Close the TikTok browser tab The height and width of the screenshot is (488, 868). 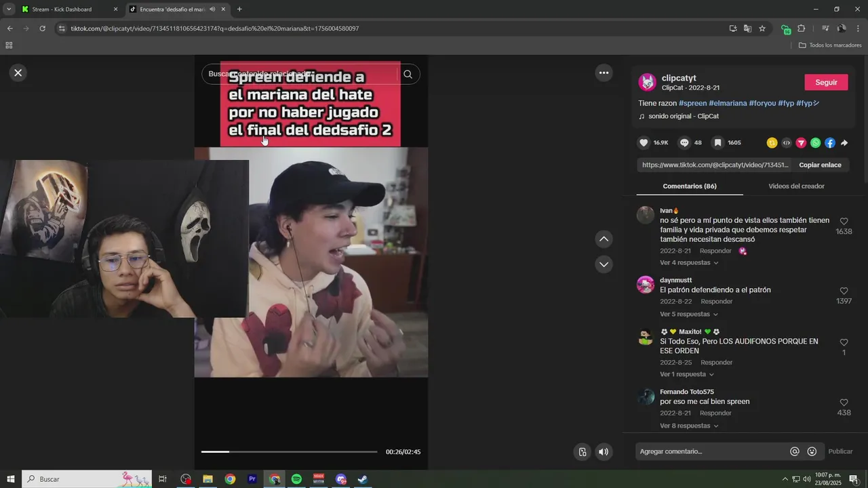(223, 9)
